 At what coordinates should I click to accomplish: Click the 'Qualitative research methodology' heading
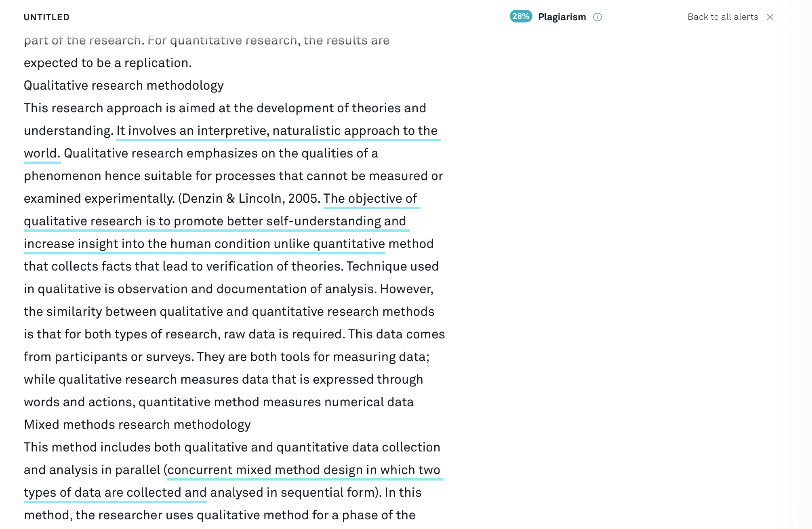click(x=124, y=85)
